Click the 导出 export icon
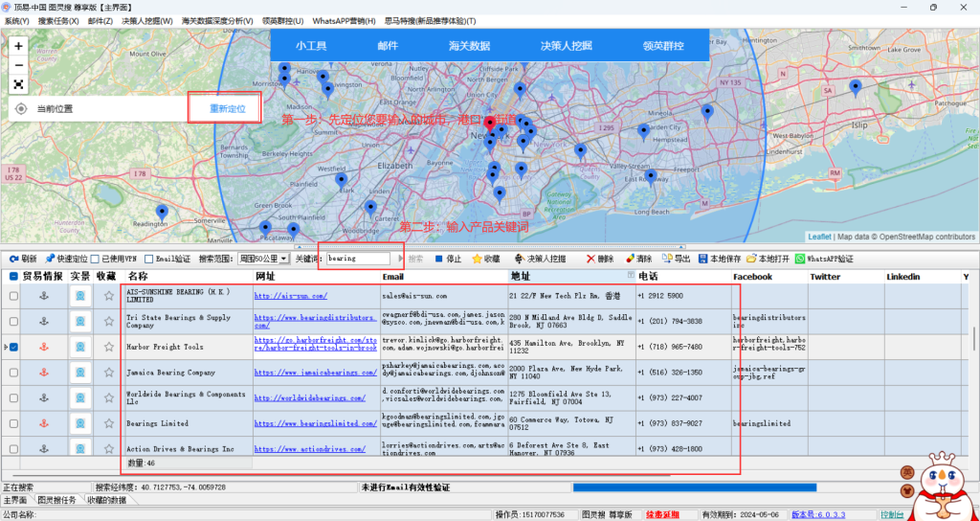The image size is (980, 521). pyautogui.click(x=667, y=259)
